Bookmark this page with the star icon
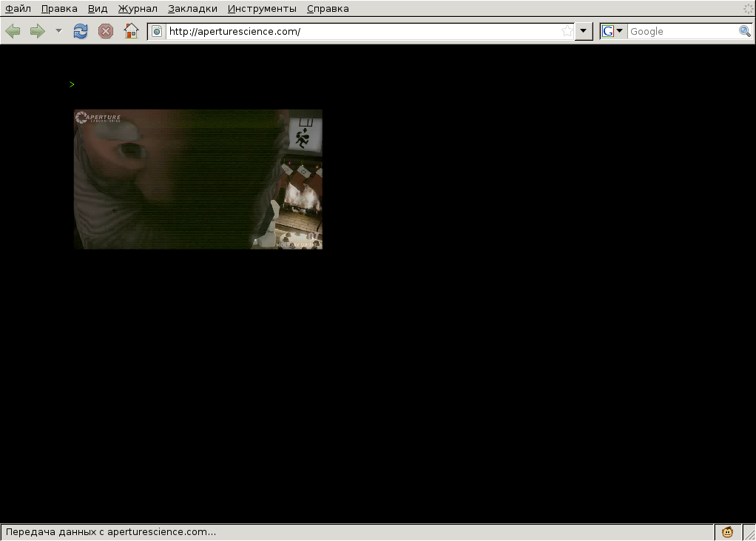Image resolution: width=756 pixels, height=541 pixels. [567, 31]
